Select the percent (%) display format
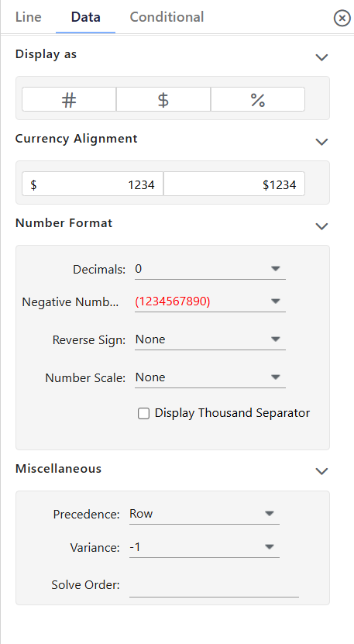Image resolution: width=354 pixels, height=644 pixels. (x=258, y=99)
